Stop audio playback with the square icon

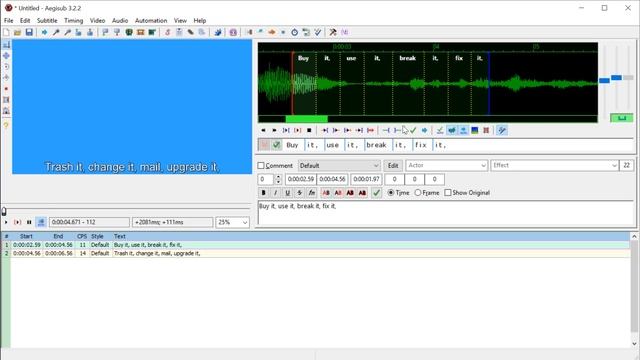[x=309, y=130]
